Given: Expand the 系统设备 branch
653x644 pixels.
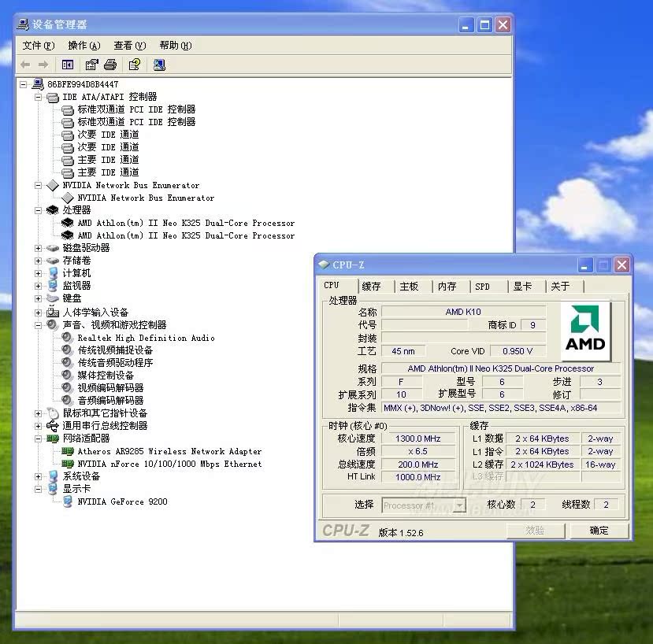Looking at the screenshot, I should point(39,476).
